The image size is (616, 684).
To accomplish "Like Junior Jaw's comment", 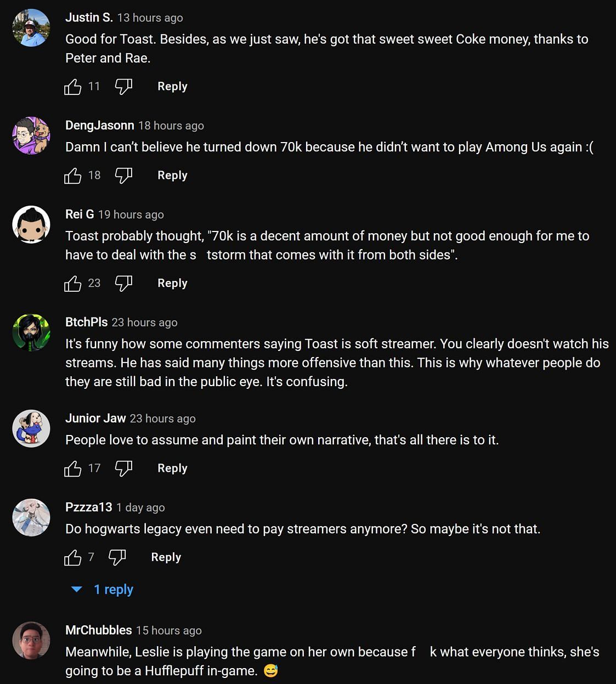I will click(72, 468).
